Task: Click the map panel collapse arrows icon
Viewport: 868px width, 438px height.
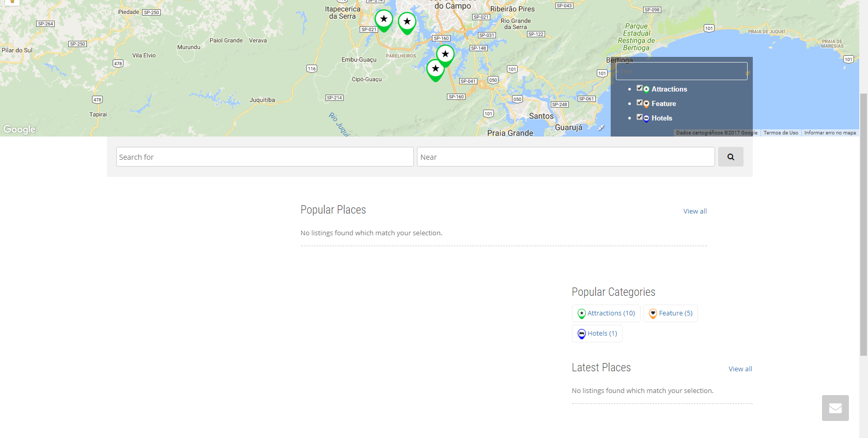Action: pyautogui.click(x=601, y=128)
